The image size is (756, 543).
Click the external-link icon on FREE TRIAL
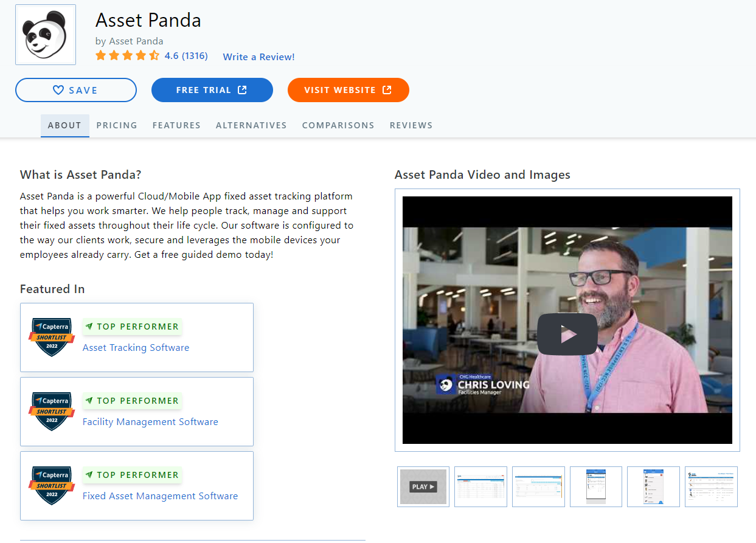click(242, 90)
